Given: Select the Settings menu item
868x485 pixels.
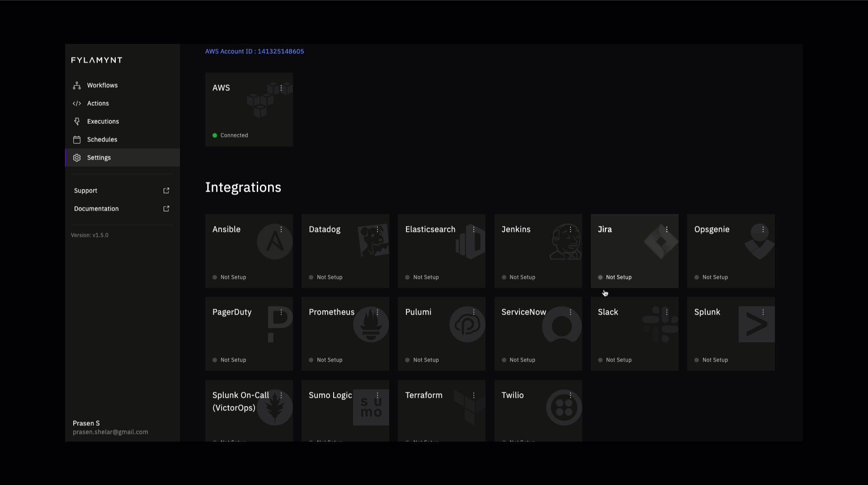Looking at the screenshot, I should 123,158.
